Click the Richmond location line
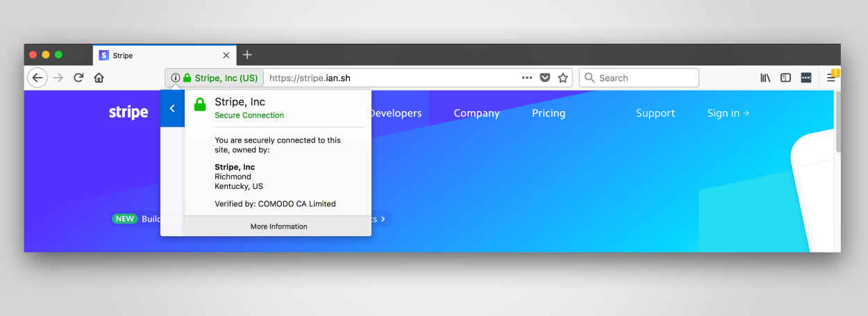This screenshot has height=316, width=868. pyautogui.click(x=233, y=177)
